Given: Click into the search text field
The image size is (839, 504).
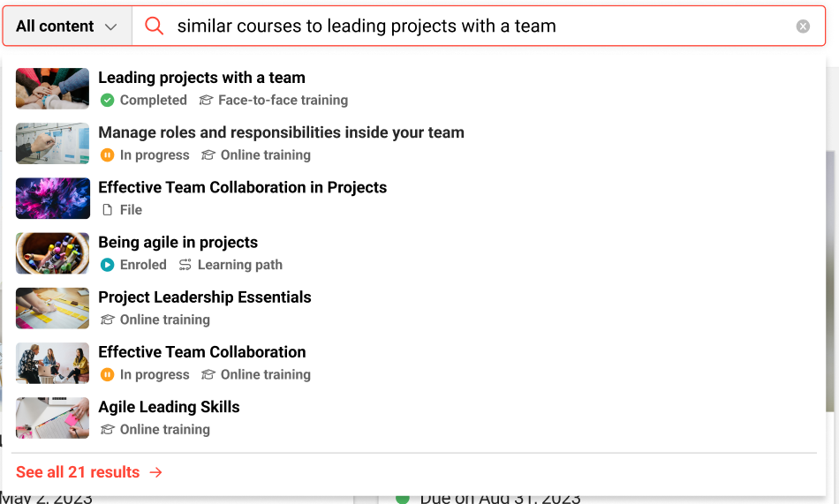Looking at the screenshot, I should 477,26.
